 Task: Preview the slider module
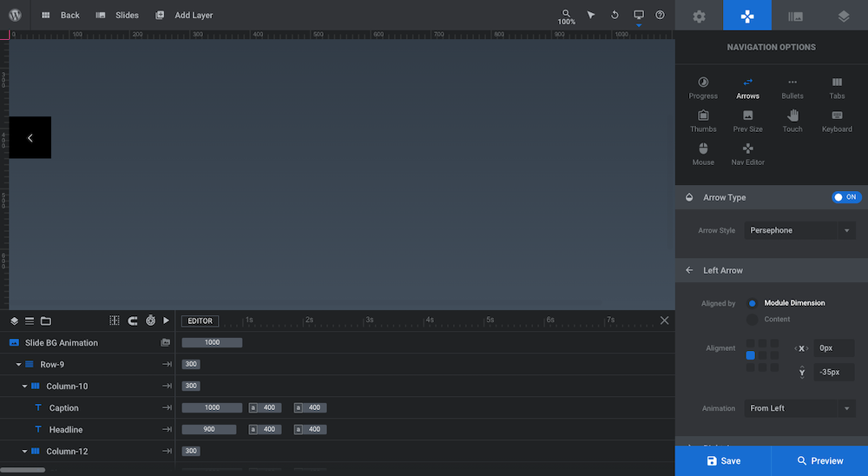click(820, 461)
